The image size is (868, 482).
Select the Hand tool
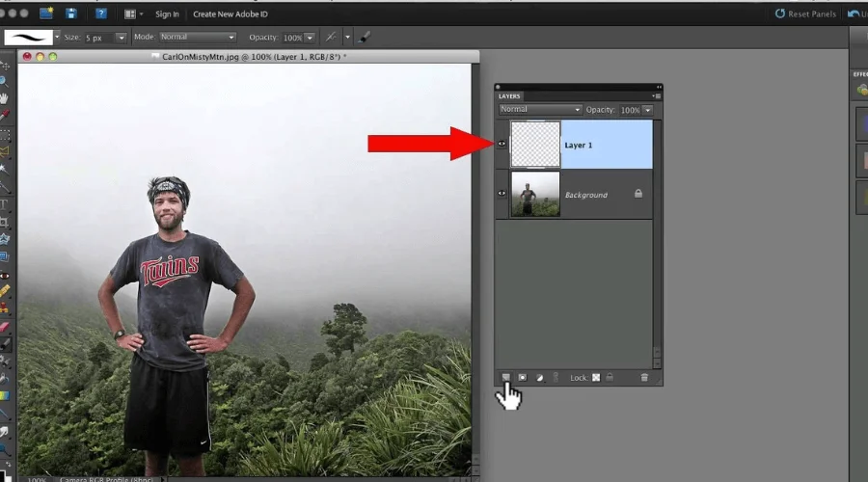[5, 98]
